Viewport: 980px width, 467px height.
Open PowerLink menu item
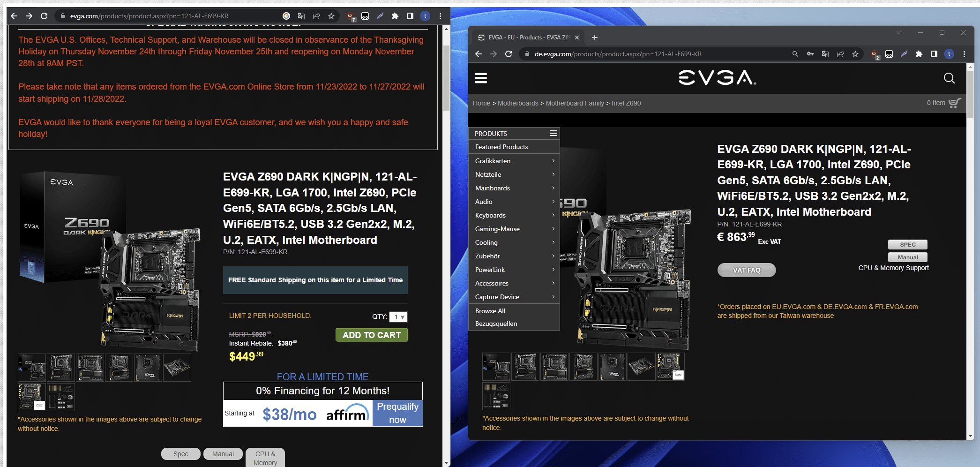point(514,270)
